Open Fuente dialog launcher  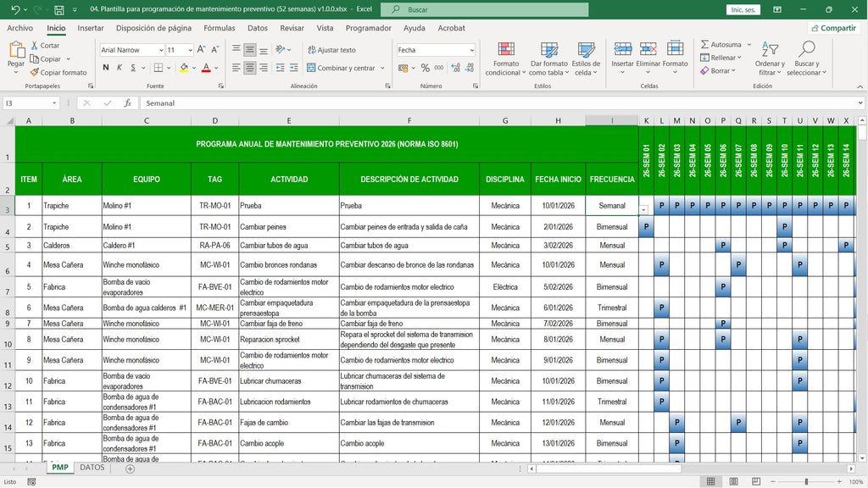pos(221,86)
